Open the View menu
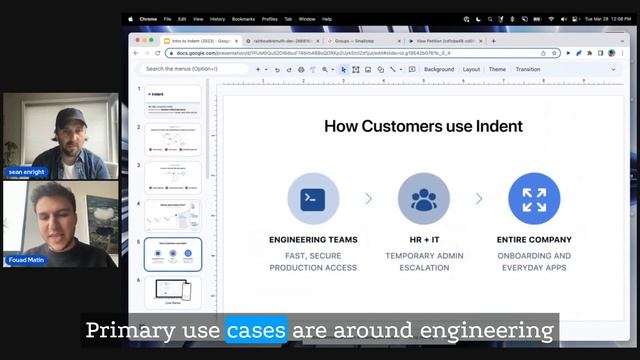 pyautogui.click(x=198, y=19)
